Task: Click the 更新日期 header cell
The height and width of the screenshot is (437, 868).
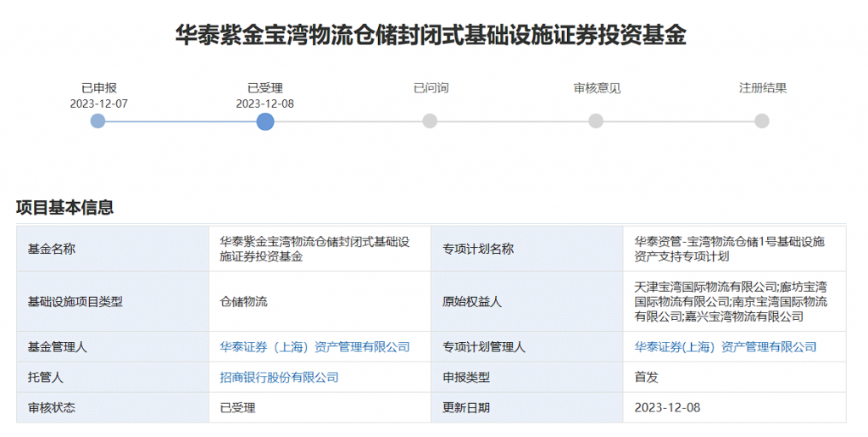Action: coord(527,407)
